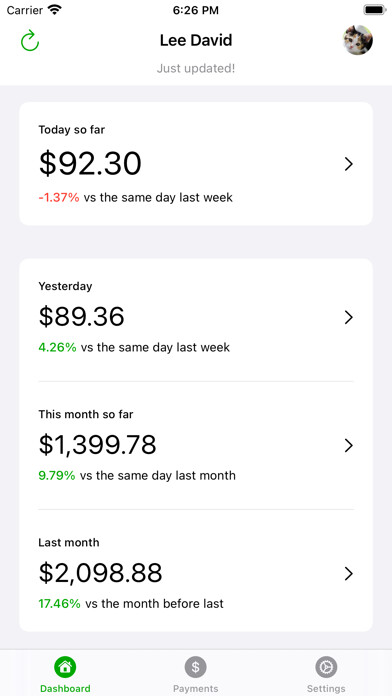Open the $1,399.78 monthly earnings

98,445
